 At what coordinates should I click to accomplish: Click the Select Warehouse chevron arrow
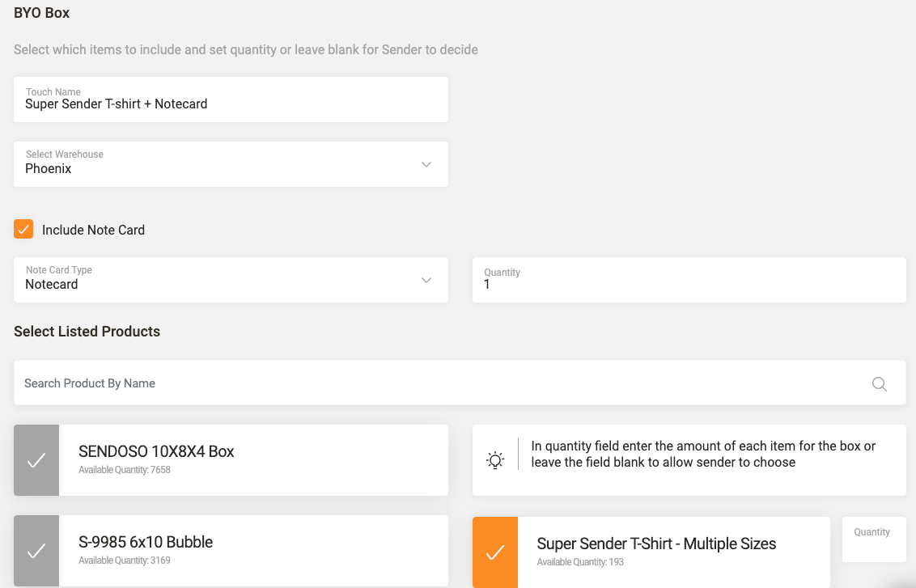(x=426, y=165)
